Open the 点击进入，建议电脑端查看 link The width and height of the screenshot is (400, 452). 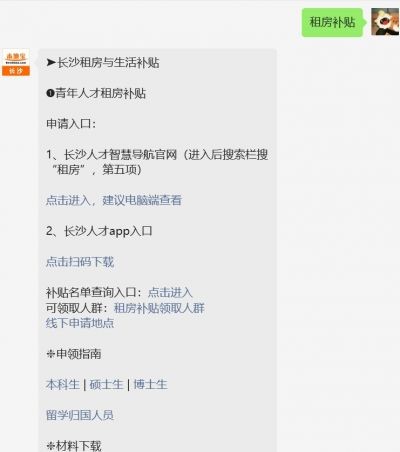coord(114,200)
